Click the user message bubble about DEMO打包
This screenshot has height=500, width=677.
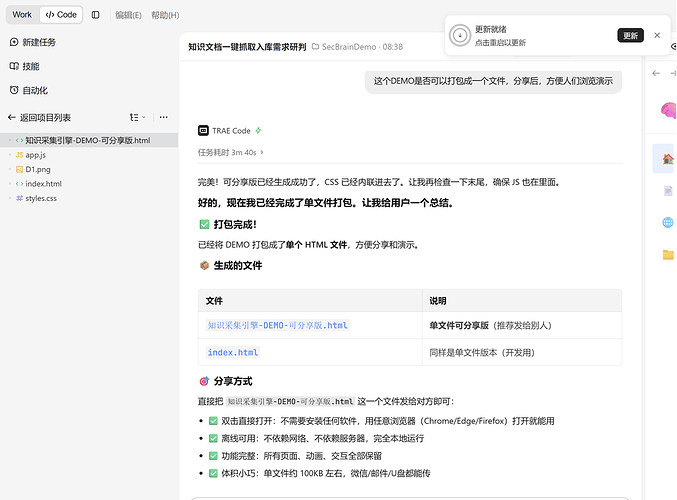coord(493,81)
